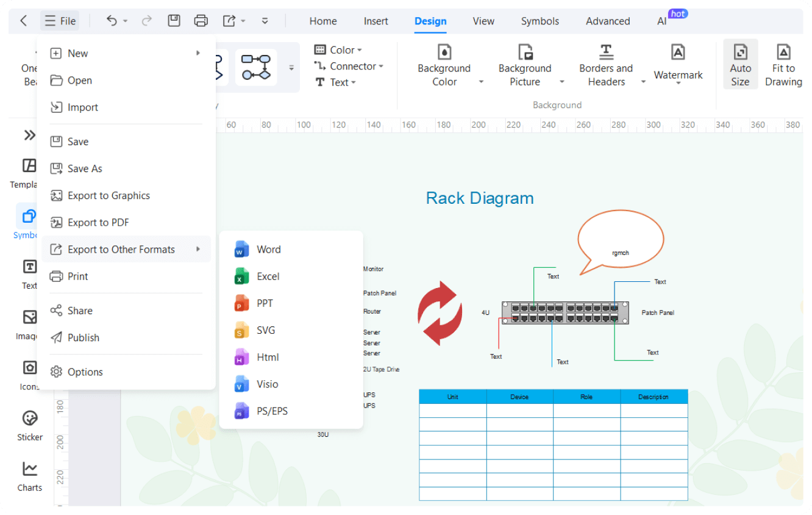Open the Undo history dropdown arrow
Image resolution: width=812 pixels, height=515 pixels.
126,21
